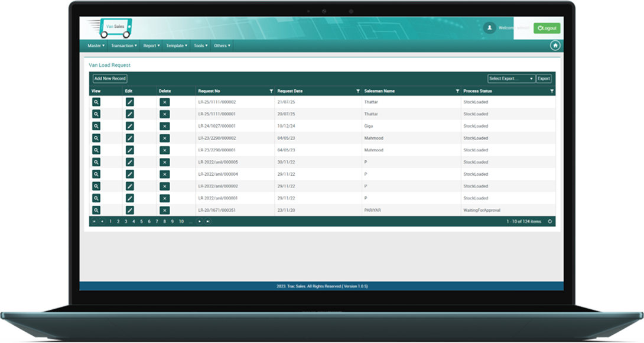View request LR-25/1111/000002 with the magnifier icon
The width and height of the screenshot is (644, 343).
tap(96, 102)
